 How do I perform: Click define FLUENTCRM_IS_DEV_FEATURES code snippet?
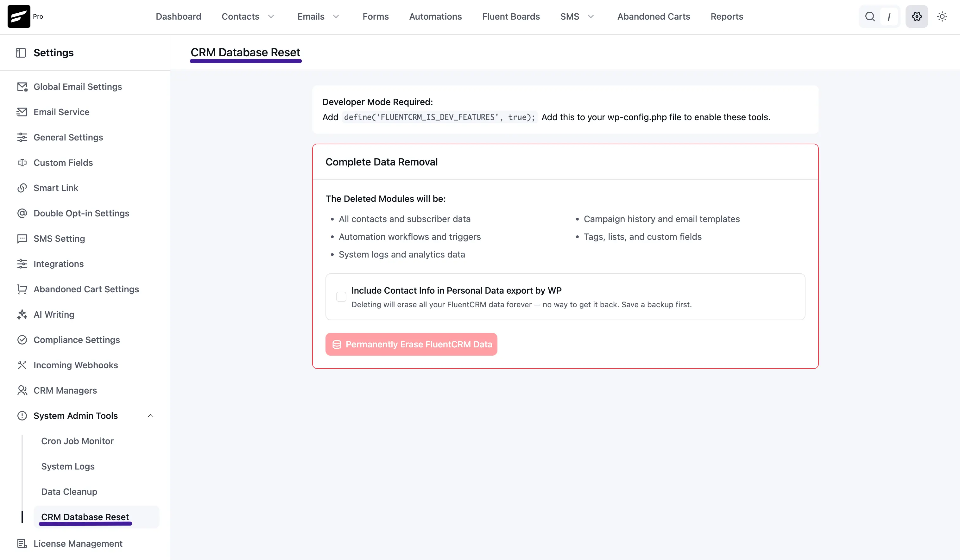click(x=439, y=117)
